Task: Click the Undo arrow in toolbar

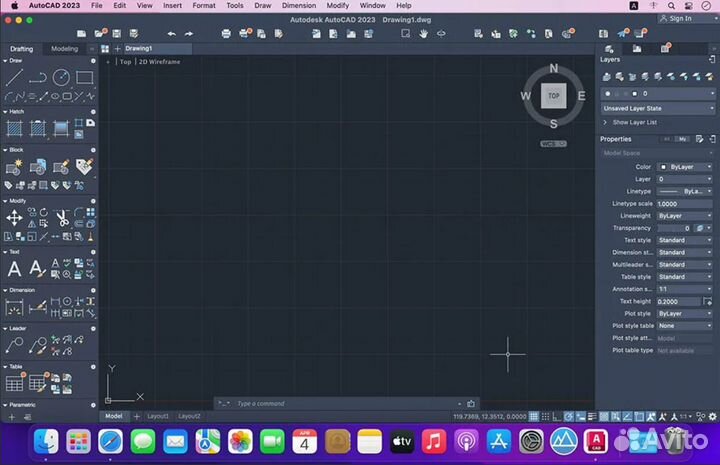Action: (172, 34)
